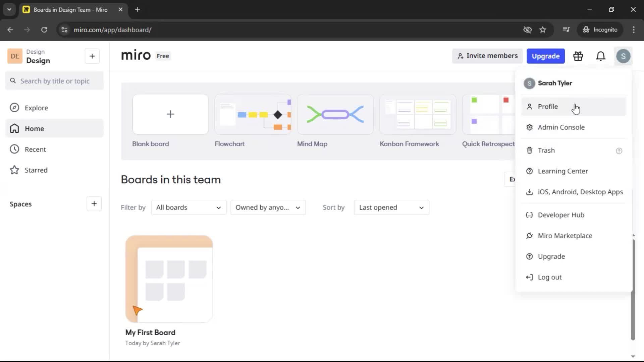Viewport: 644px width, 362px height.
Task: Open Recent boards in sidebar
Action: 54,149
